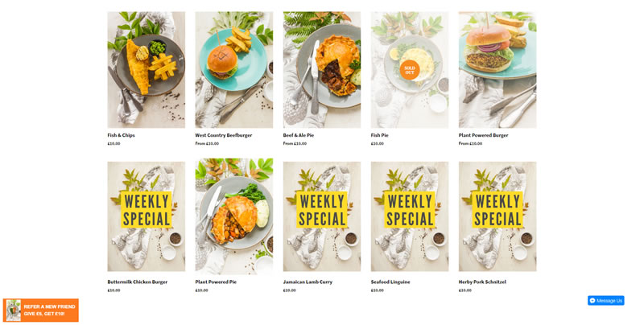Screen dimensions: 644x325
Task: Open the Beef & Ale Pie product image
Action: coord(322,70)
